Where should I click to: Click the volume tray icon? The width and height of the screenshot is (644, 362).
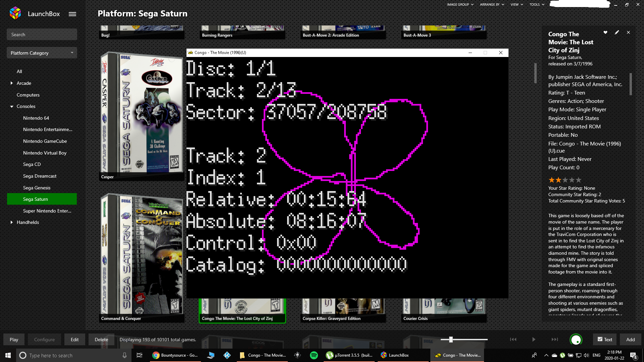point(586,355)
